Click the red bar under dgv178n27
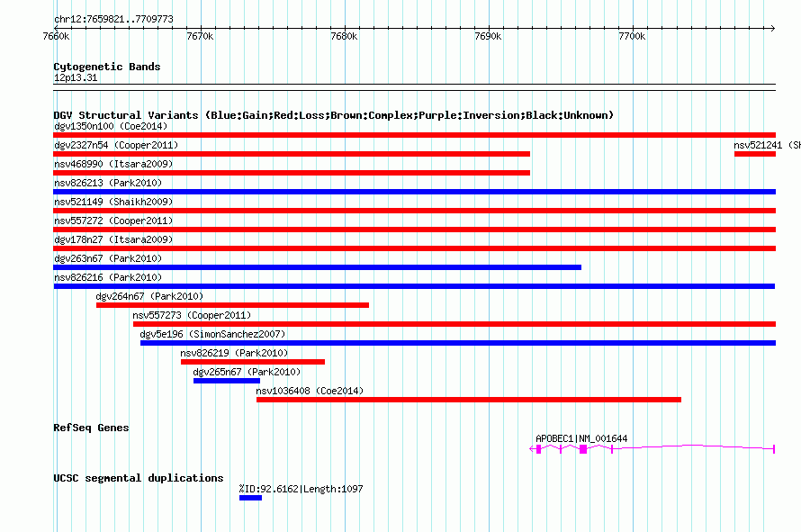The image size is (801, 532). (414, 248)
